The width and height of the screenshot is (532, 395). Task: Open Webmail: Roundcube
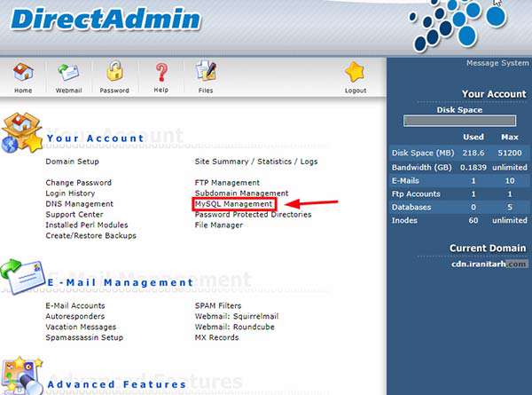click(x=234, y=327)
